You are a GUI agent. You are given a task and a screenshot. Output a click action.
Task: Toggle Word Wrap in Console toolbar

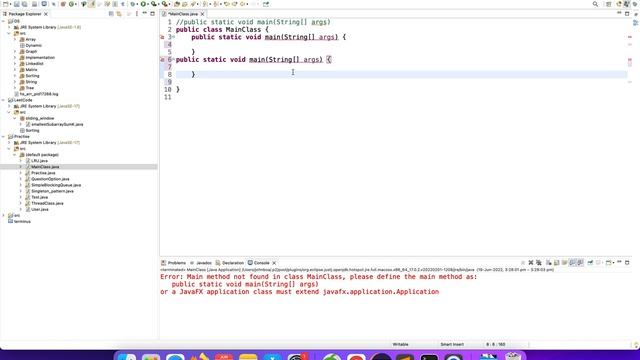564,262
